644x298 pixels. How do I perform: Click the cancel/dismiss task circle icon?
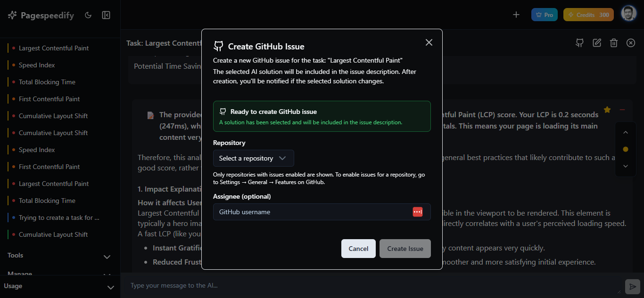(630, 43)
